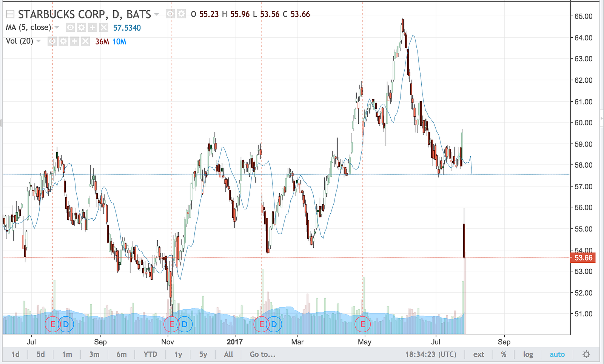
Task: Select the 5y time range
Action: click(x=203, y=354)
